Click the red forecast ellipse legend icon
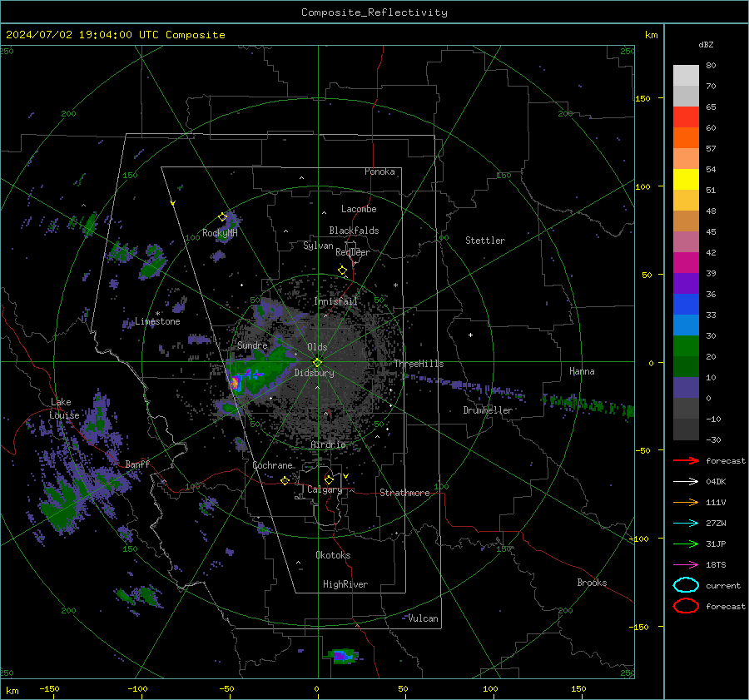Viewport: 749px width, 700px height. [x=686, y=606]
